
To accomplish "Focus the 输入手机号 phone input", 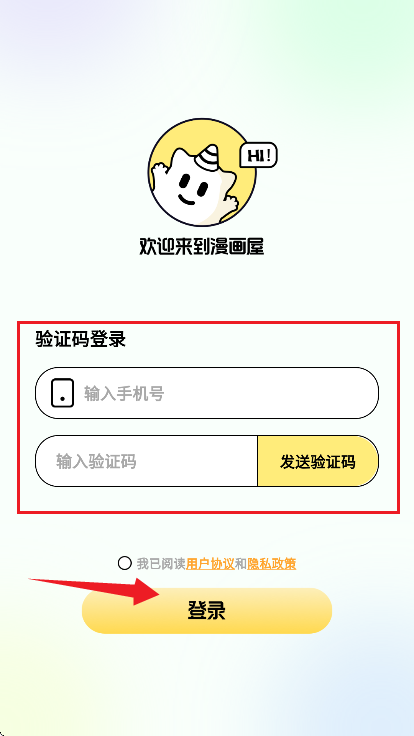I will coord(207,393).
